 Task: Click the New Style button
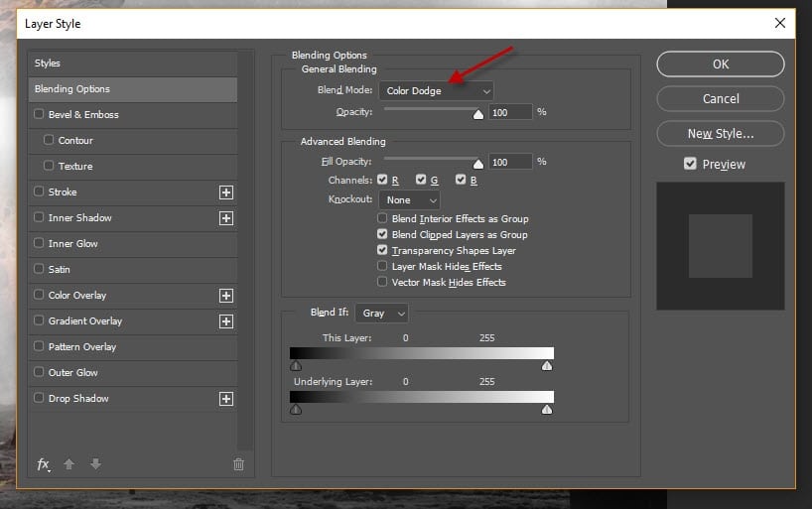pos(721,134)
